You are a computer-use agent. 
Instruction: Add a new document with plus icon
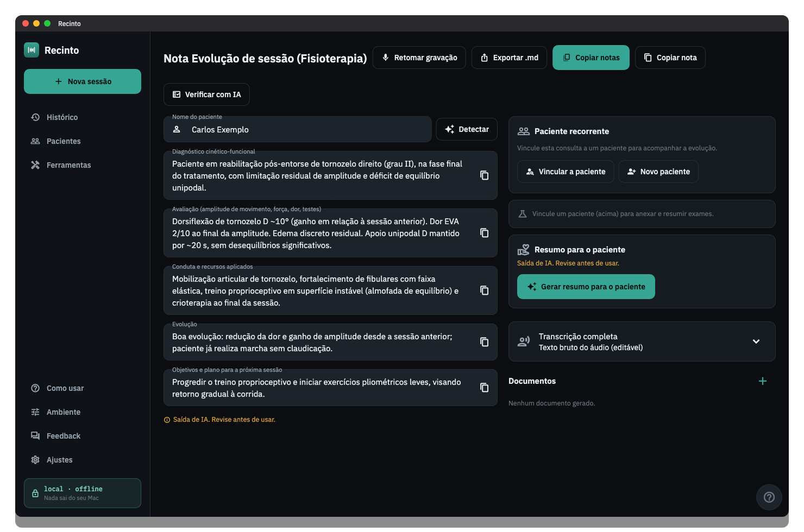(x=763, y=381)
